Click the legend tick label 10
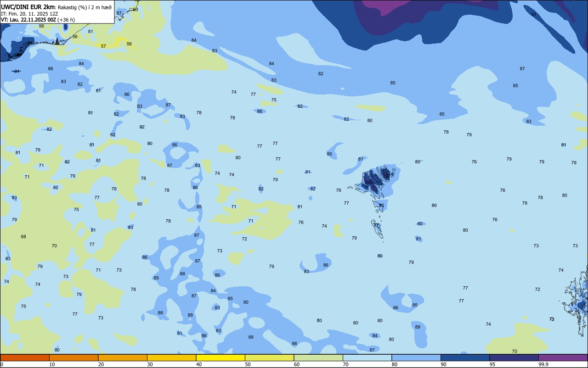This screenshot has width=588, height=368. [x=52, y=364]
